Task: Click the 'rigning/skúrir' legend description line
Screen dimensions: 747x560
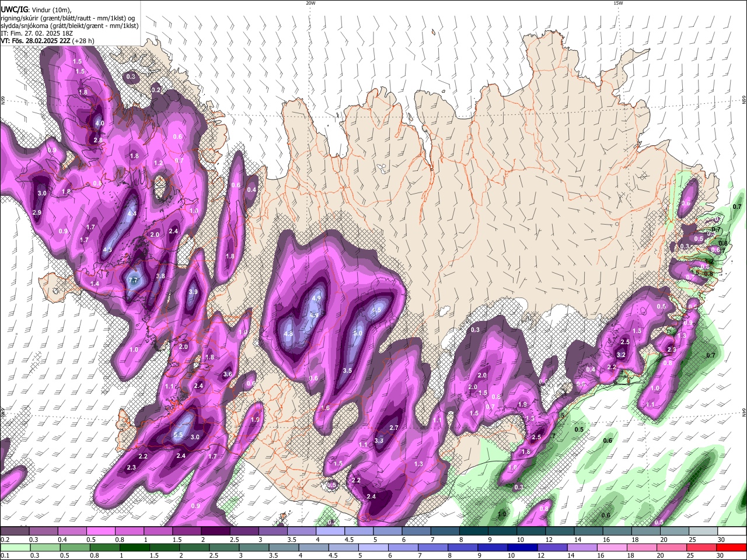Action: [67, 18]
